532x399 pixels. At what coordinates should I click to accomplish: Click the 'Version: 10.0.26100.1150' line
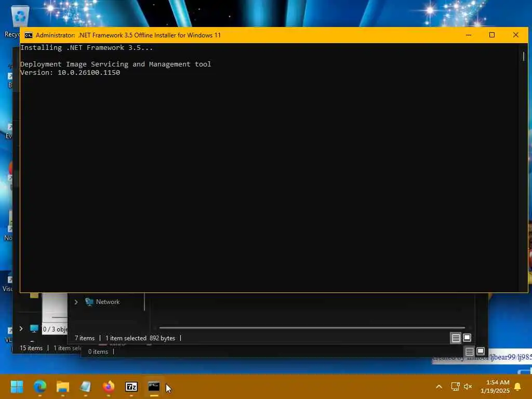(70, 73)
